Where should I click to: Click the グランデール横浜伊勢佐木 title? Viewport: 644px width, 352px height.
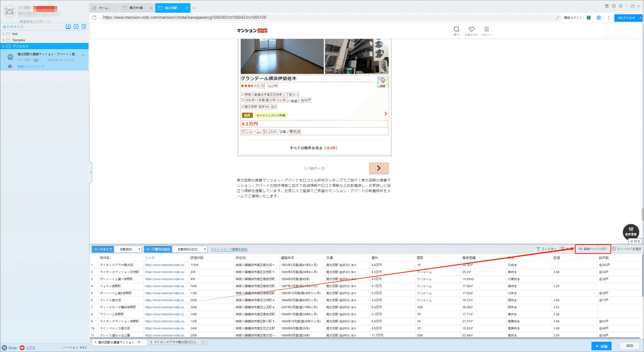(268, 78)
